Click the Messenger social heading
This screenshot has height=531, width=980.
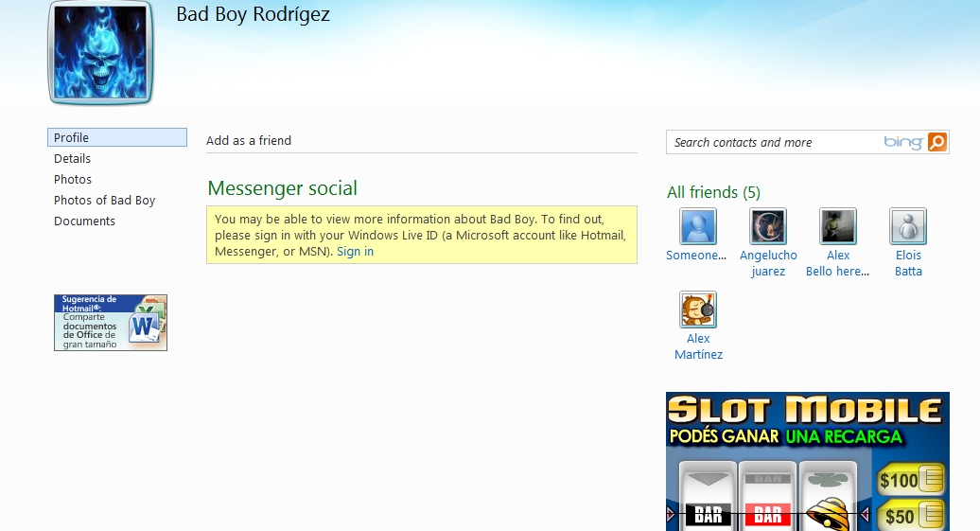point(283,188)
